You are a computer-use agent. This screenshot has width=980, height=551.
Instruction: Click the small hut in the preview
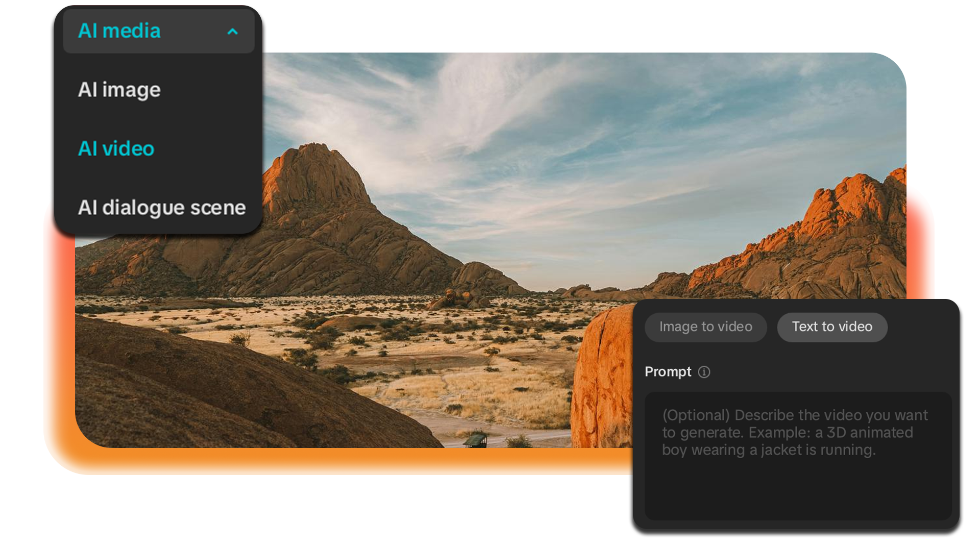pyautogui.click(x=475, y=440)
